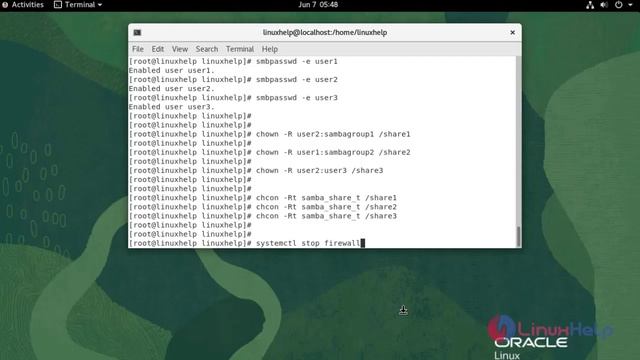The image size is (640, 360).
Task: Close the terminal window
Action: coord(513,32)
